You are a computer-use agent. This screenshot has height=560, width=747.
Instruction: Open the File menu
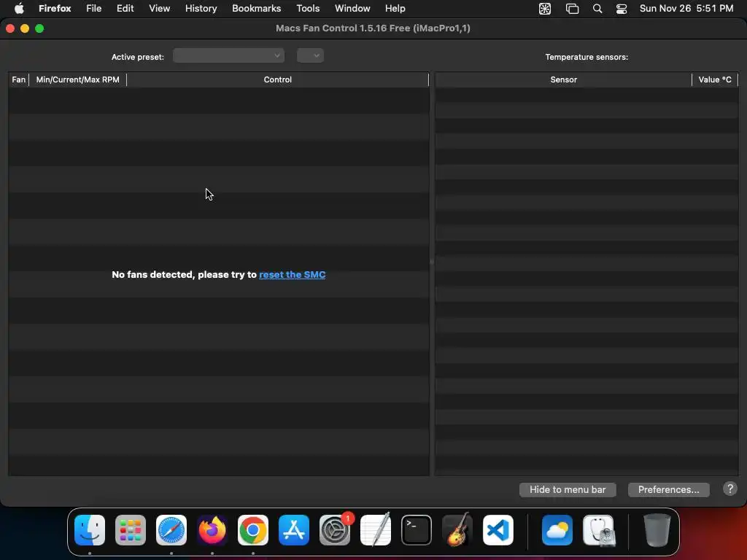click(94, 9)
